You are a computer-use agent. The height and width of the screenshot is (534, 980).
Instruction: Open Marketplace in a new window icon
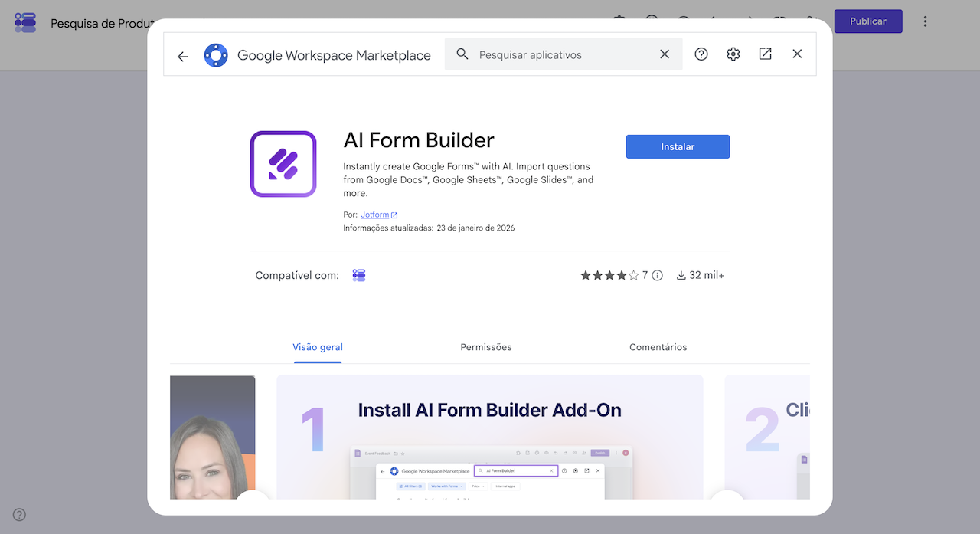[x=766, y=54]
